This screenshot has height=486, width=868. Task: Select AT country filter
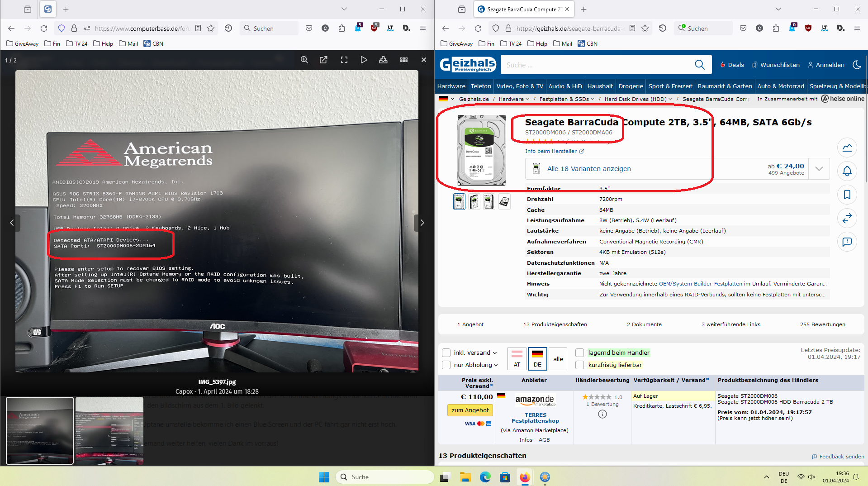(517, 358)
